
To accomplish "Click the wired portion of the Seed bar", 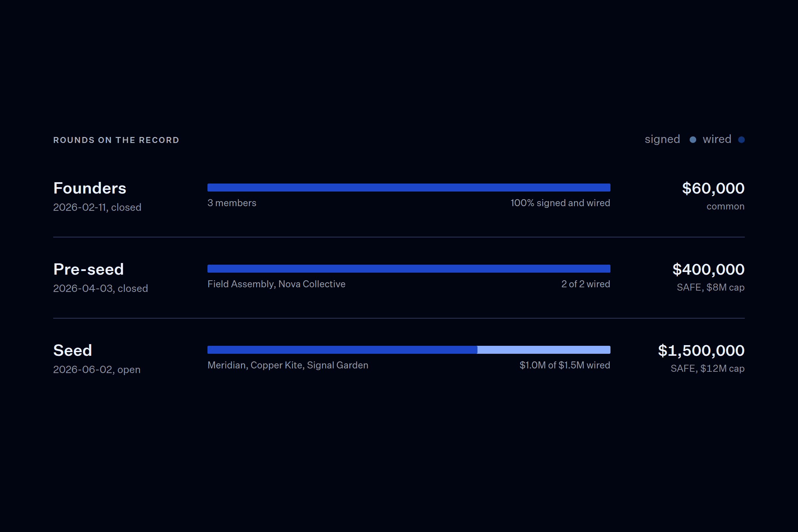I will 342,350.
